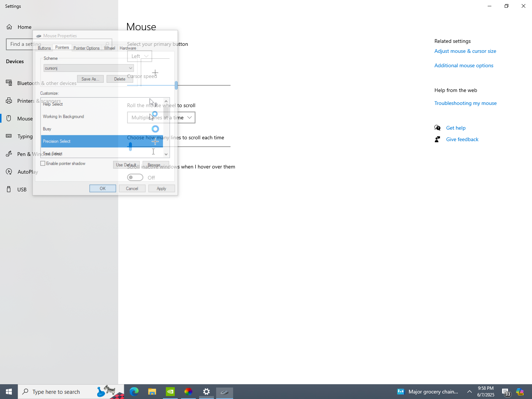Viewport: 532px width, 399px height.
Task: Toggle Enable pointer shadow checkbox
Action: (43, 163)
